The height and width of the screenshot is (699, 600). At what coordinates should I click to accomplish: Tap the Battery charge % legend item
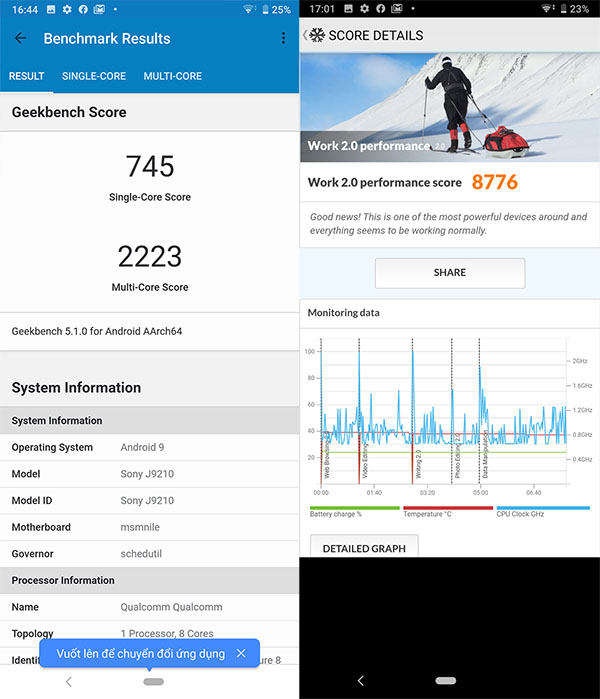click(x=355, y=512)
